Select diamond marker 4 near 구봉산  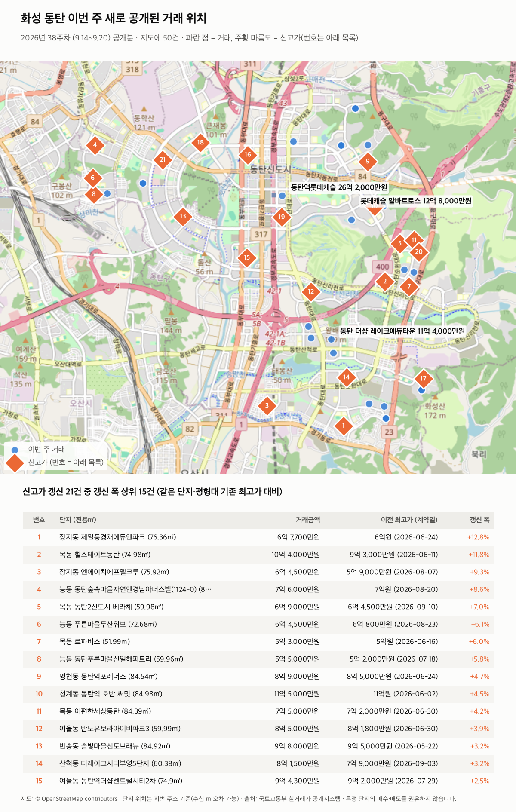click(x=95, y=145)
